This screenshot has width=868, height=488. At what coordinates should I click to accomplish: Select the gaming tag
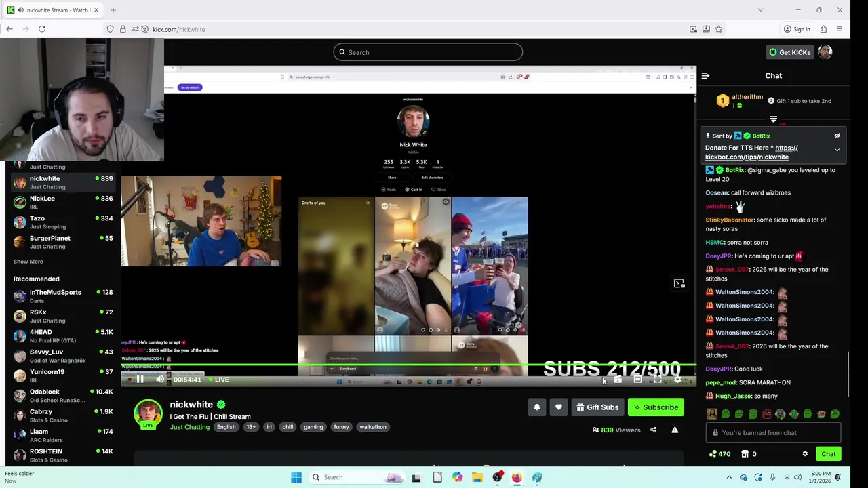[313, 427]
